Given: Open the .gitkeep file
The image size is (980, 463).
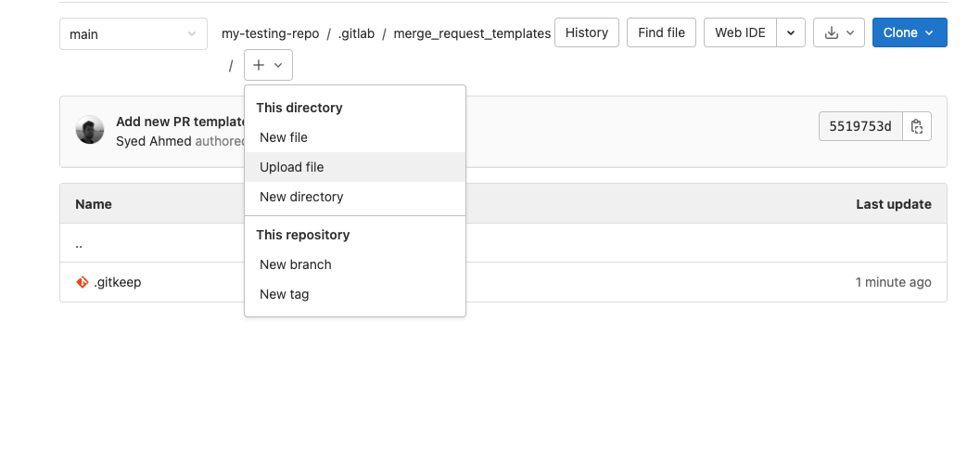Looking at the screenshot, I should point(118,282).
